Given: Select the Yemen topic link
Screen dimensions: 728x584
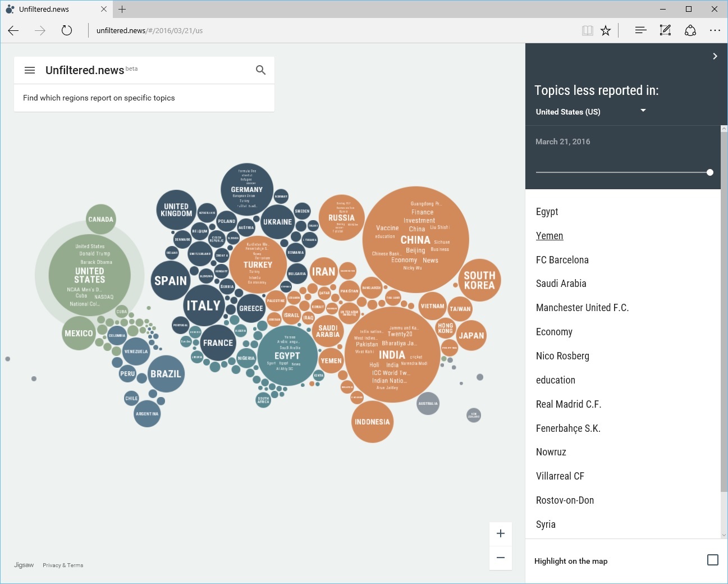Looking at the screenshot, I should [x=550, y=236].
